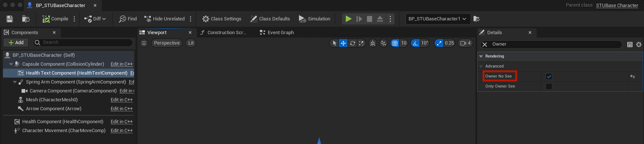The height and width of the screenshot is (144, 644).
Task: Open Edit in C++ for Capsule Component
Action: [121, 64]
